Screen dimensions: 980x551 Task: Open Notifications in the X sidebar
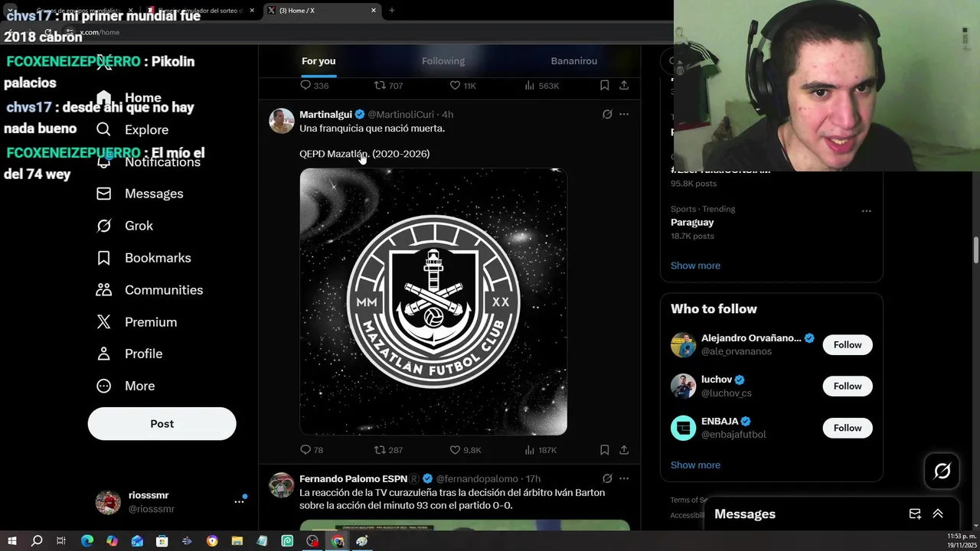(x=148, y=161)
